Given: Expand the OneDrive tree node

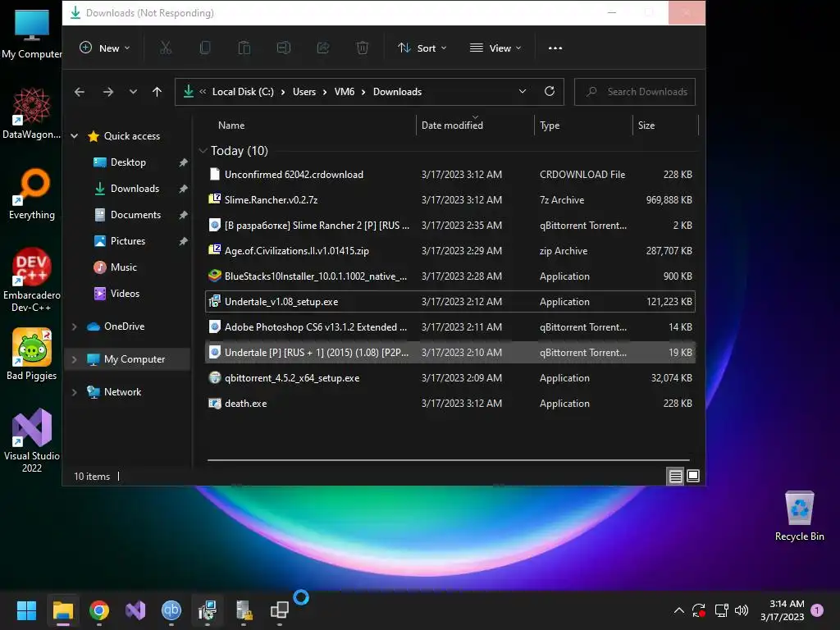Looking at the screenshot, I should tap(75, 326).
